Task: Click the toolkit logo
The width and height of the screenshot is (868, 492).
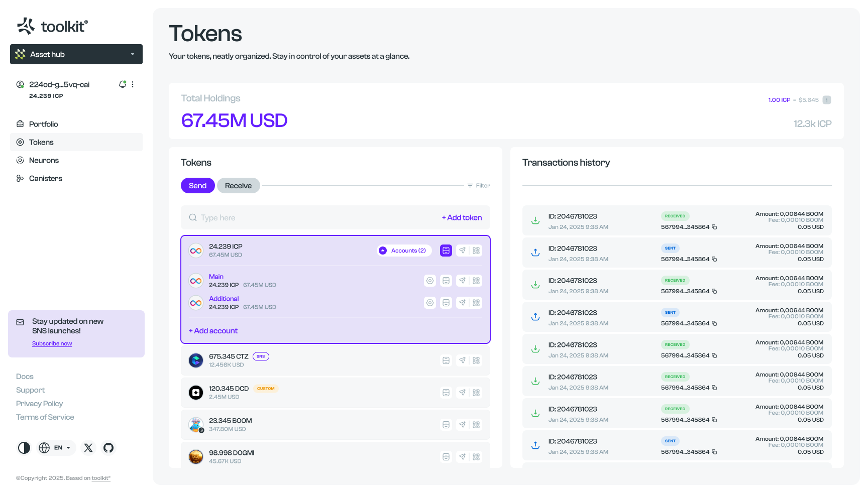Action: pos(52,26)
